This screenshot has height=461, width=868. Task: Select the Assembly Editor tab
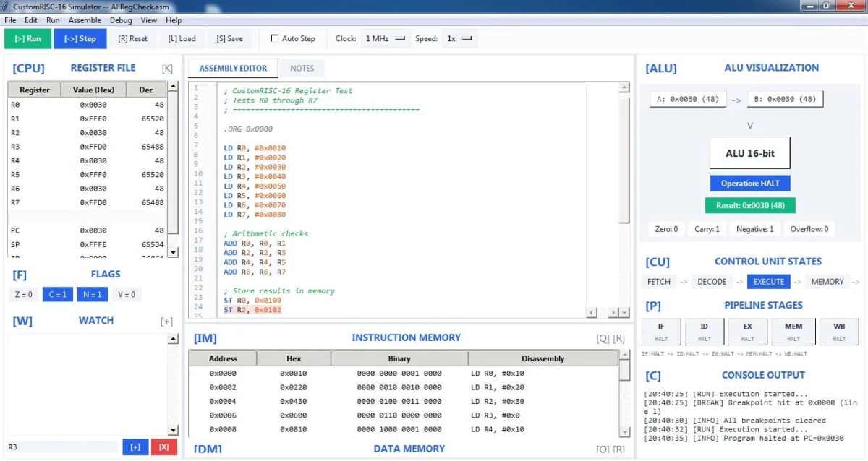coord(233,68)
